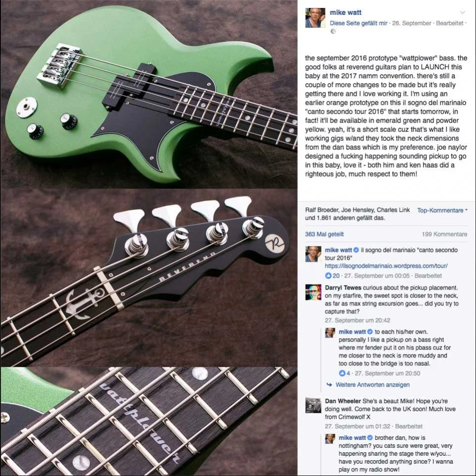Open the ilsognodelmarinaio.wordpress.com tour link
476x476 pixels.
coord(386,266)
